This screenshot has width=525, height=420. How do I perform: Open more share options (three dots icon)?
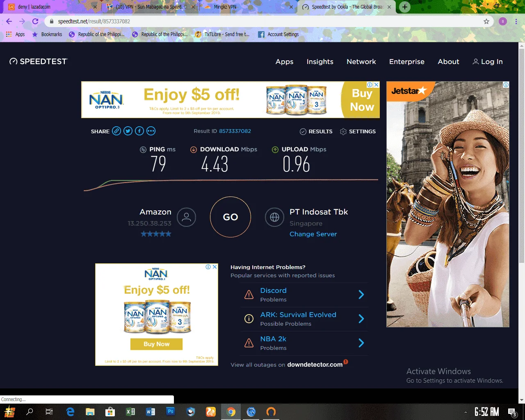[151, 131]
